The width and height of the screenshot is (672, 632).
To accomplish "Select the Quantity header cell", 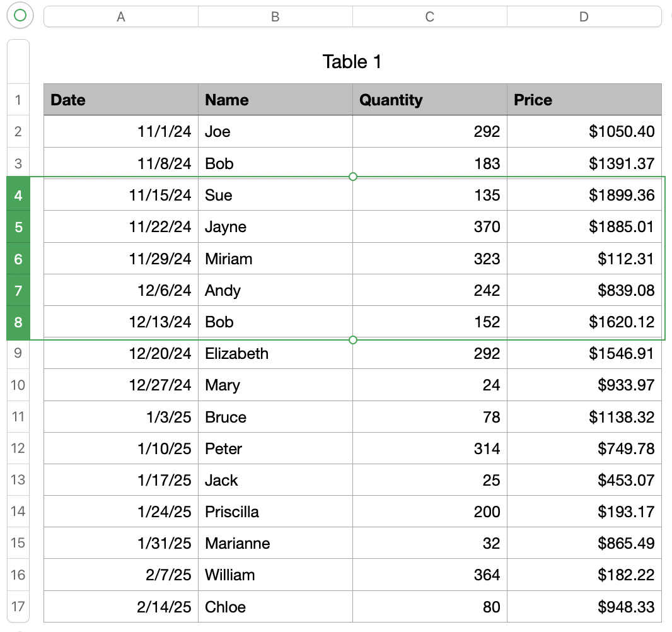I will click(430, 100).
